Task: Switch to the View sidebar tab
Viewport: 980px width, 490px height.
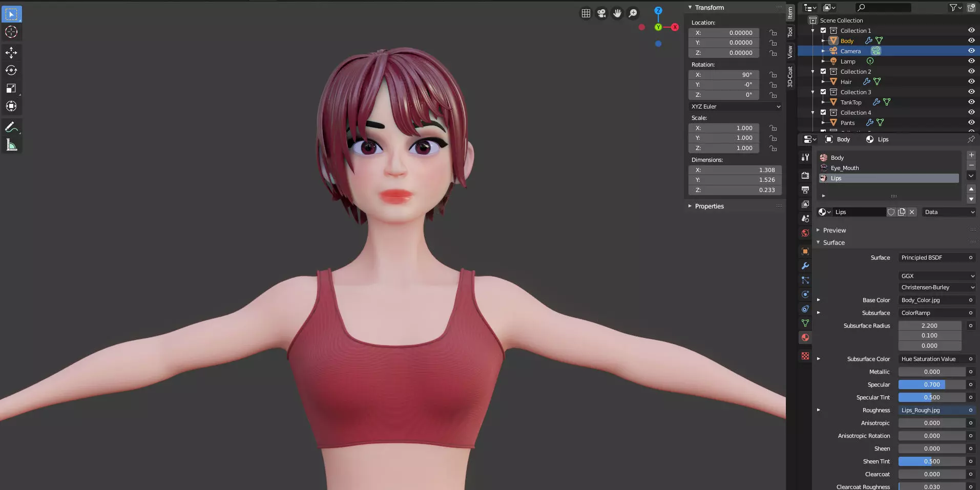Action: coord(790,51)
